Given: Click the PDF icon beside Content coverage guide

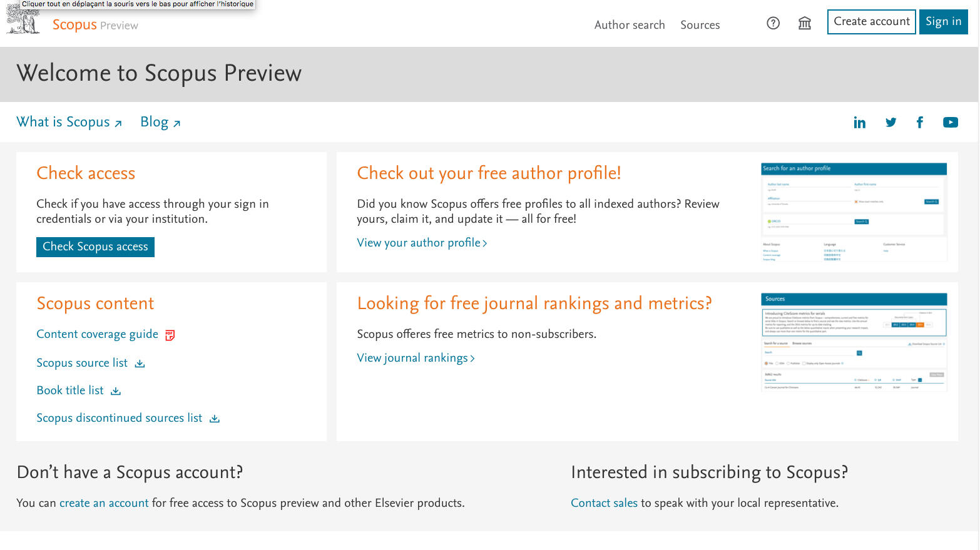Looking at the screenshot, I should (170, 335).
